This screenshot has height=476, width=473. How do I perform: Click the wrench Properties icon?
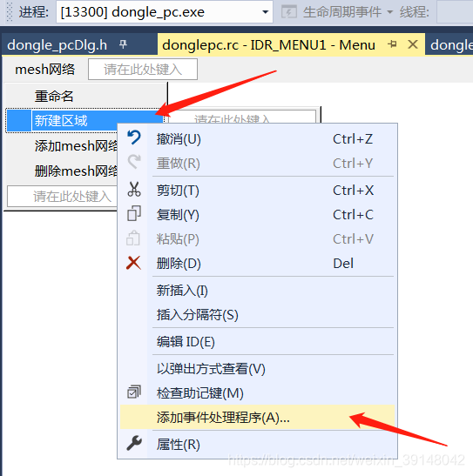click(134, 443)
